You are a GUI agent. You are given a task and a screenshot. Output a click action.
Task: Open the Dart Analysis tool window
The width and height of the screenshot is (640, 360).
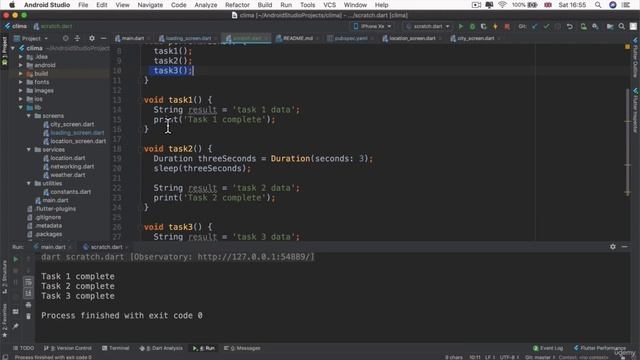(161, 348)
